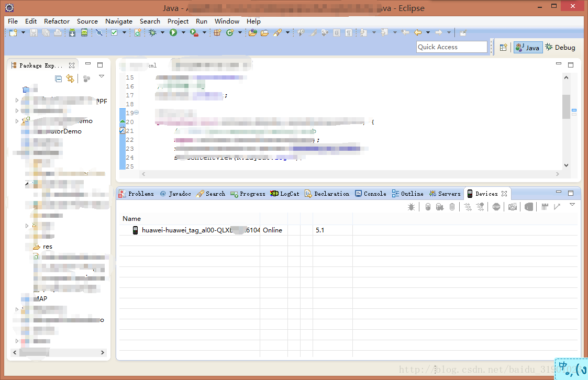
Task: Click the Update Threads icon in Devices view
Action: (468, 207)
